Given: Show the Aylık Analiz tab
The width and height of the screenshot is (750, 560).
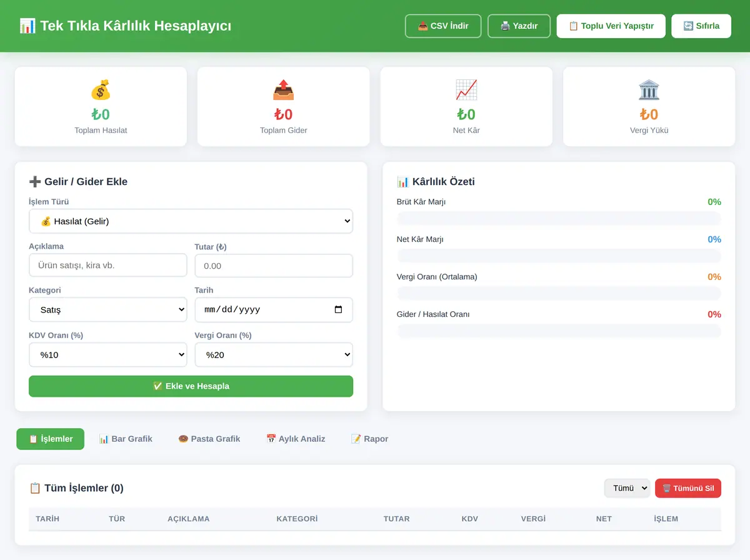Looking at the screenshot, I should [296, 439].
